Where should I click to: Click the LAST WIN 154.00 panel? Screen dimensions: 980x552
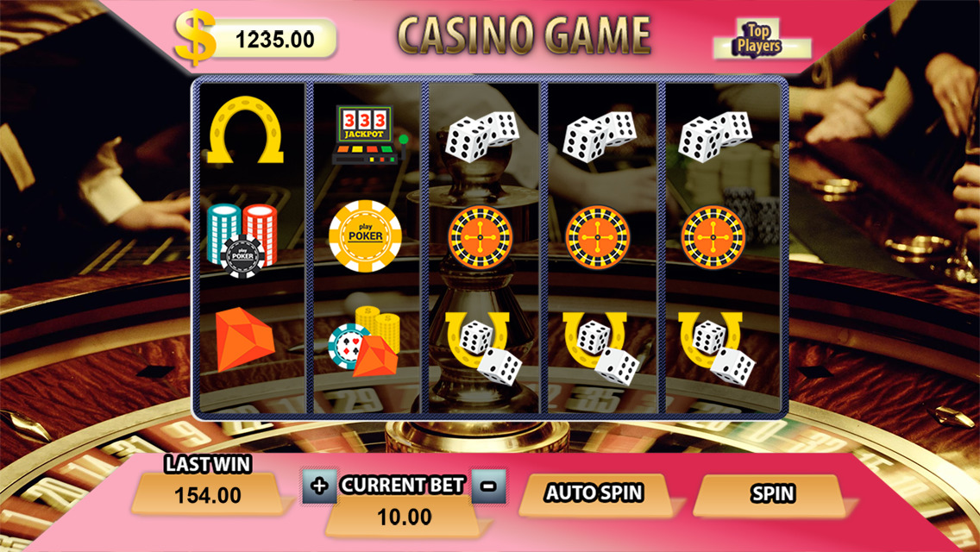click(208, 484)
